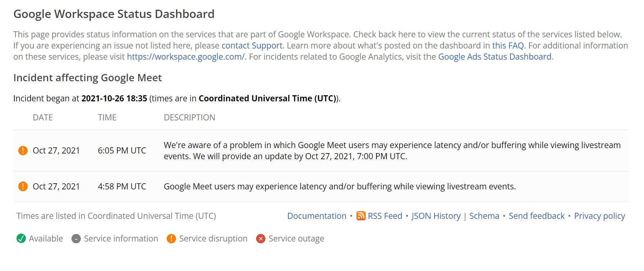Select the DESCRIPTION column header

[190, 117]
